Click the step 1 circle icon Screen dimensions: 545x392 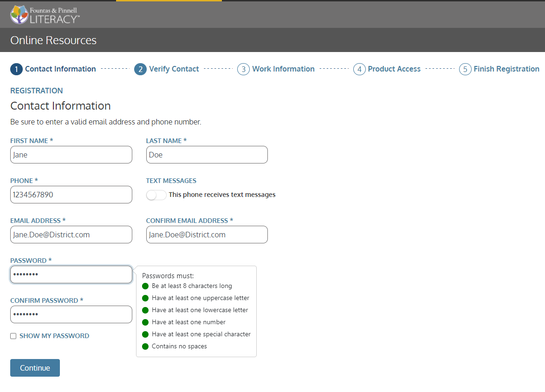(x=16, y=69)
